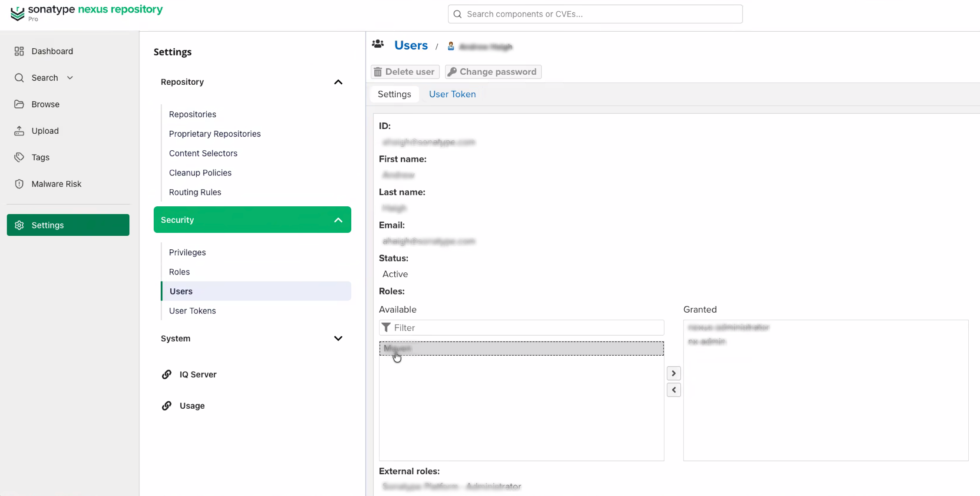Click the Users group icon in breadcrumb

pos(378,44)
